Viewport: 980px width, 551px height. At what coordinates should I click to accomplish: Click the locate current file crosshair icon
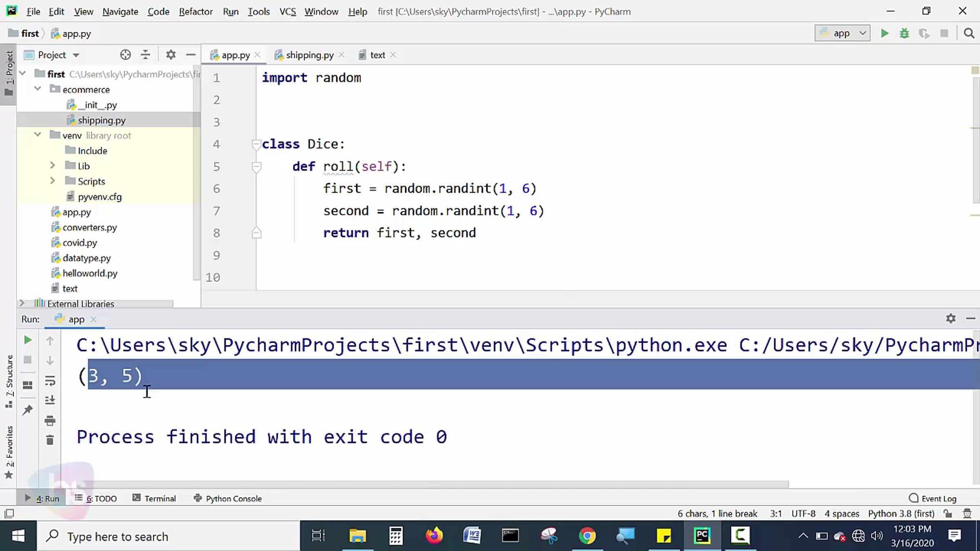tap(125, 55)
